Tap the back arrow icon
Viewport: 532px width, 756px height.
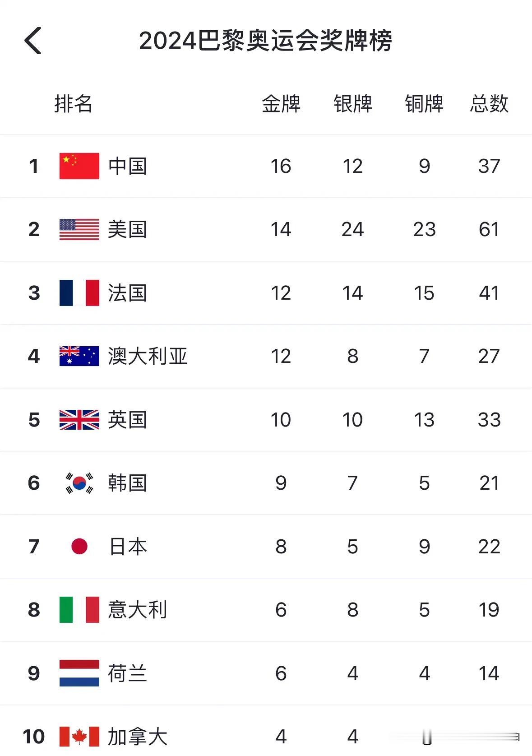(33, 41)
